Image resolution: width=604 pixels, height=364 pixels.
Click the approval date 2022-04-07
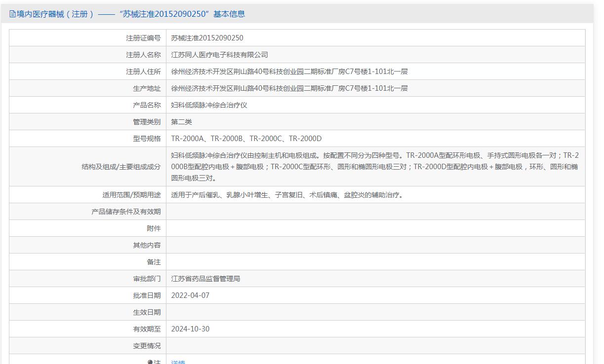coord(190,295)
